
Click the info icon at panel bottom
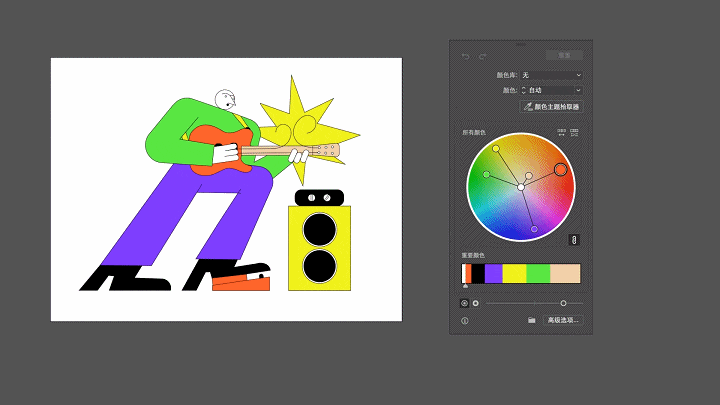(x=465, y=321)
